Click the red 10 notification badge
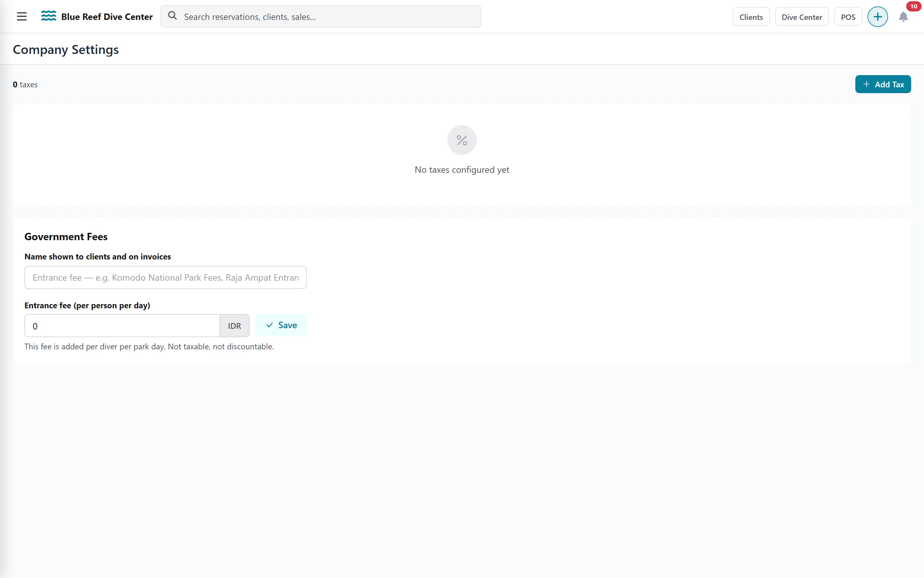The image size is (924, 578). [x=913, y=6]
